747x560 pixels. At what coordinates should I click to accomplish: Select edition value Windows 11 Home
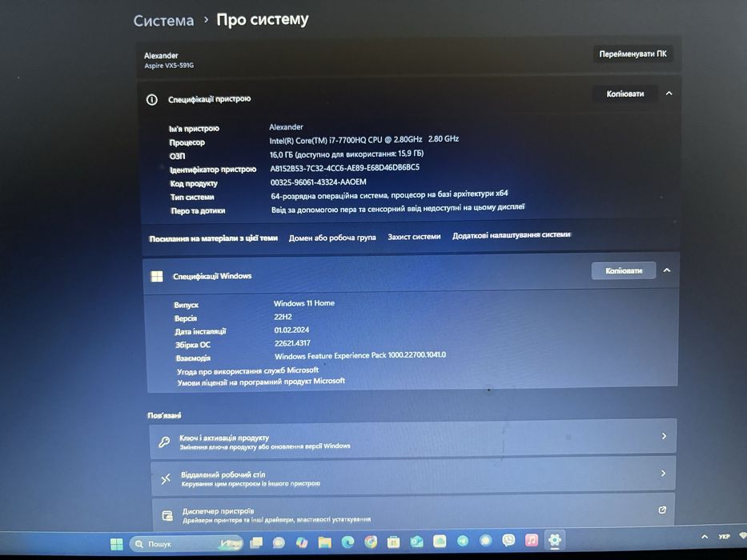tap(304, 303)
